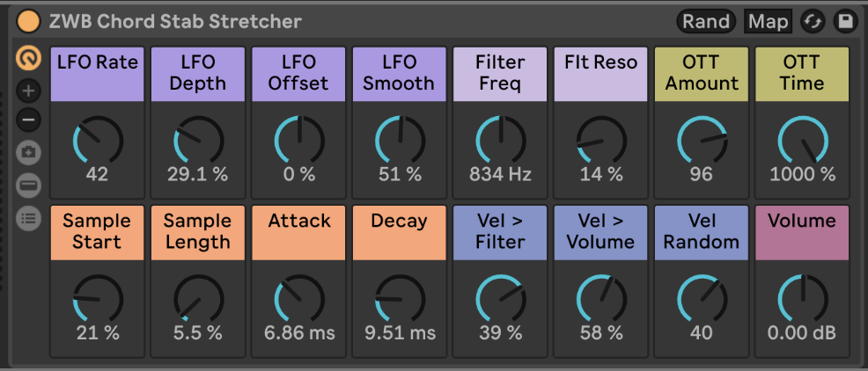Click the LFO Rate knob
This screenshot has width=868, height=371.
[97, 141]
